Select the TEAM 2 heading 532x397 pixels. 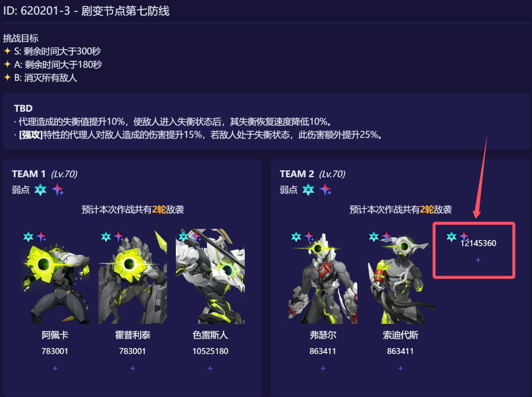tap(297, 174)
